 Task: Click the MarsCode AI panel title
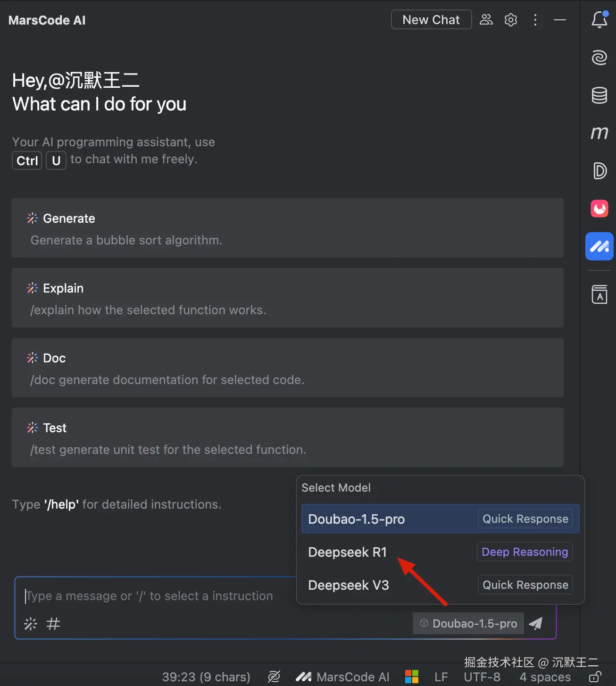[x=47, y=20]
